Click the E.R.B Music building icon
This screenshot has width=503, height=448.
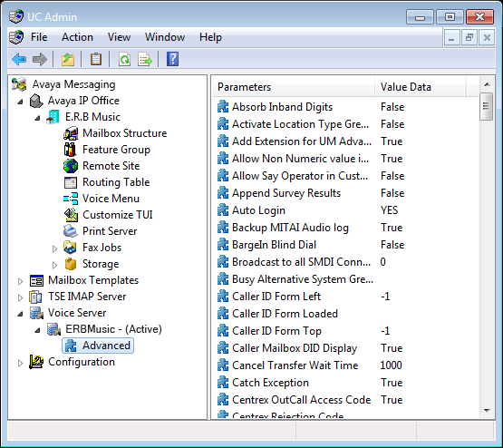tap(53, 117)
